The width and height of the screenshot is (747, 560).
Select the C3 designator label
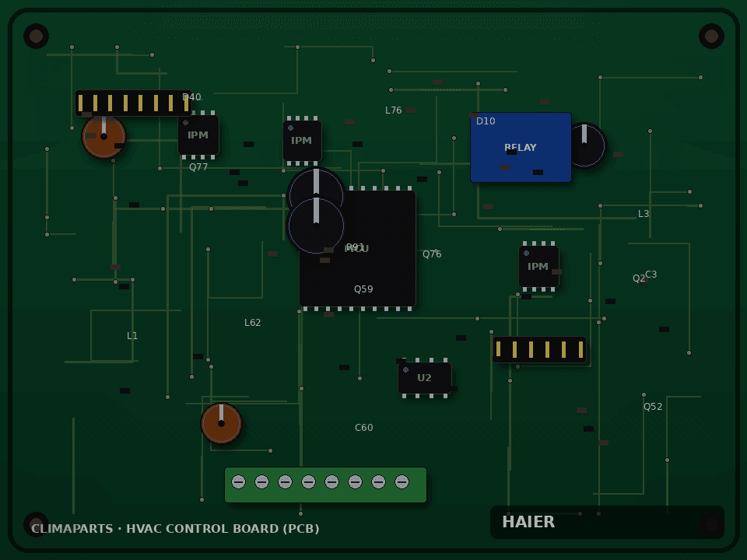tap(651, 275)
